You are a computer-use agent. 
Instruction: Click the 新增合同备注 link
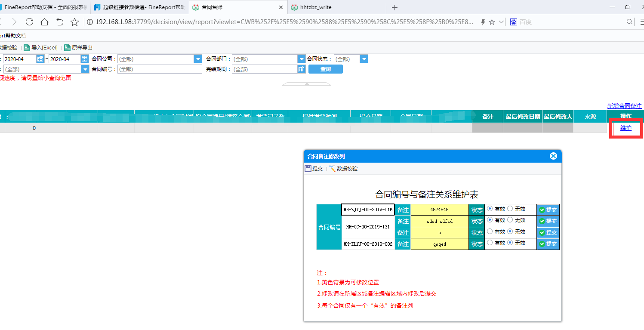pos(624,106)
